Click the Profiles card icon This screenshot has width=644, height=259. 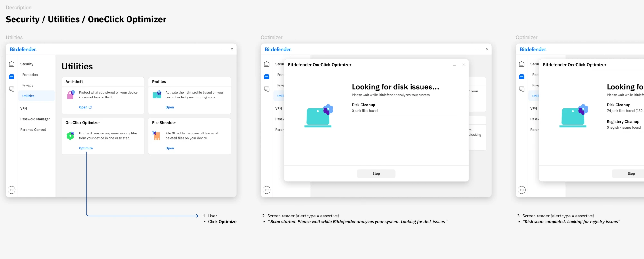pos(157,95)
